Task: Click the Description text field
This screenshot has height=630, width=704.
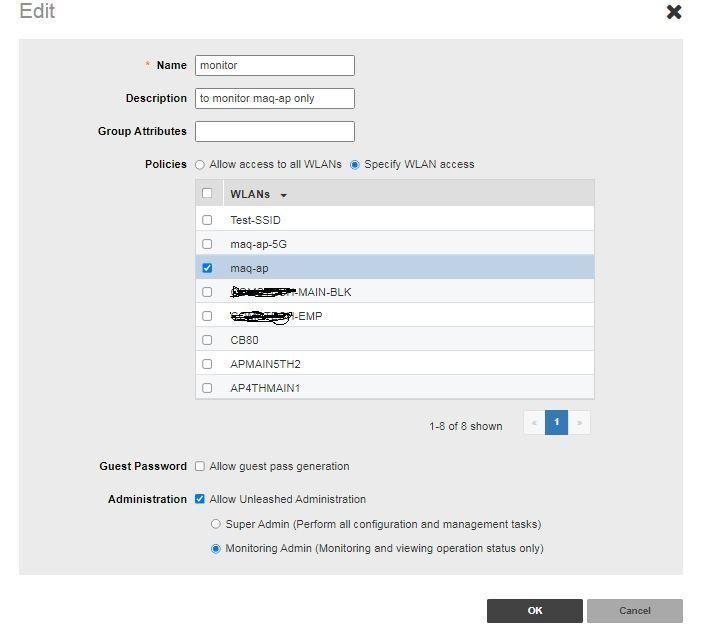Action: coord(275,98)
